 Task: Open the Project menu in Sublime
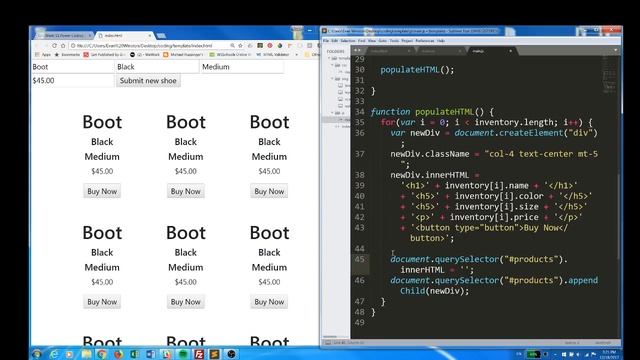point(407,41)
